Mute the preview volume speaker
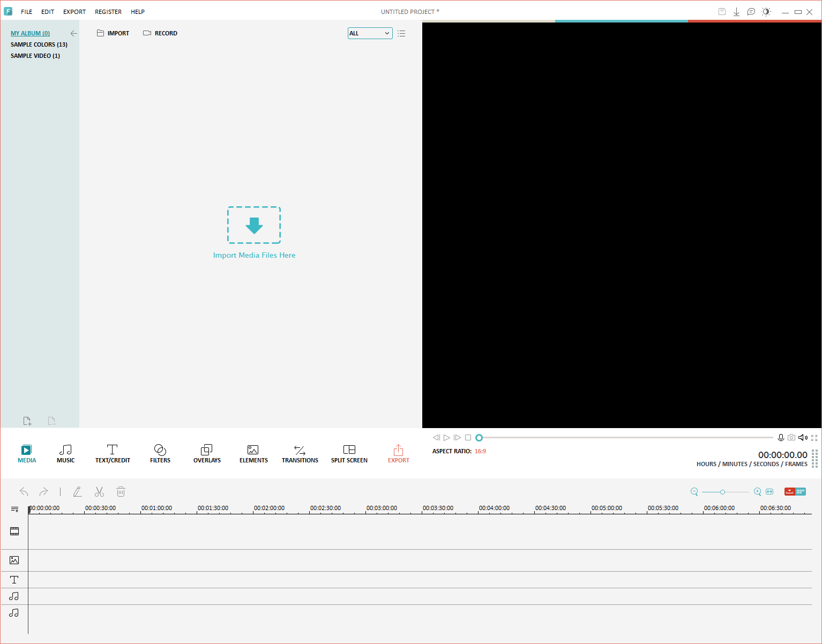Screen dimensions: 822x644 802,438
